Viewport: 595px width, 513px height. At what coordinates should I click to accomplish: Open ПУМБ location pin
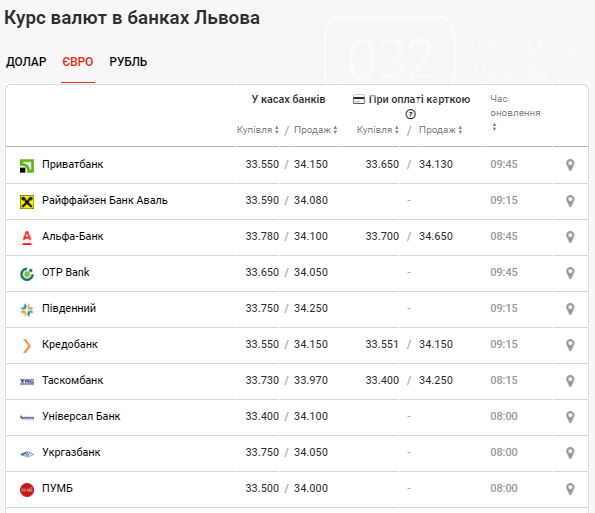click(x=570, y=489)
